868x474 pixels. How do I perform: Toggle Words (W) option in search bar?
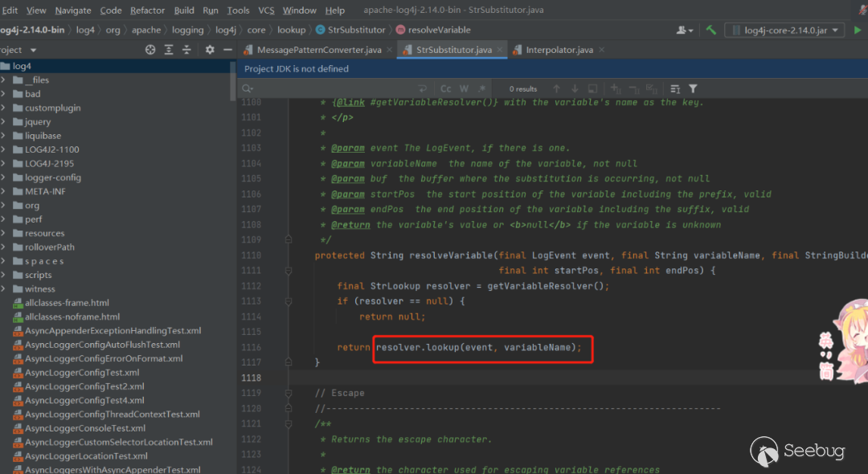465,88
